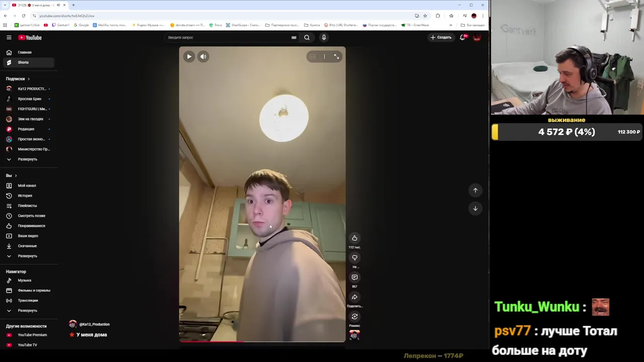Open Плейлисты

click(28, 206)
